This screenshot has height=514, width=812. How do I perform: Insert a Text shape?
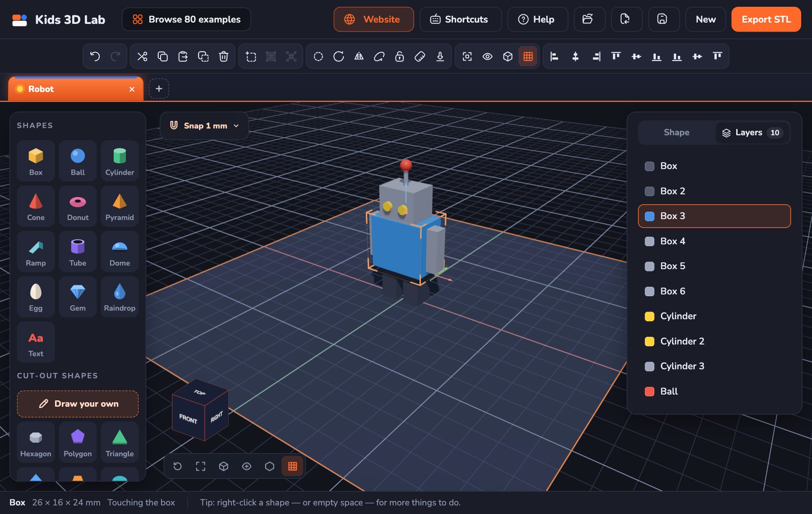36,342
